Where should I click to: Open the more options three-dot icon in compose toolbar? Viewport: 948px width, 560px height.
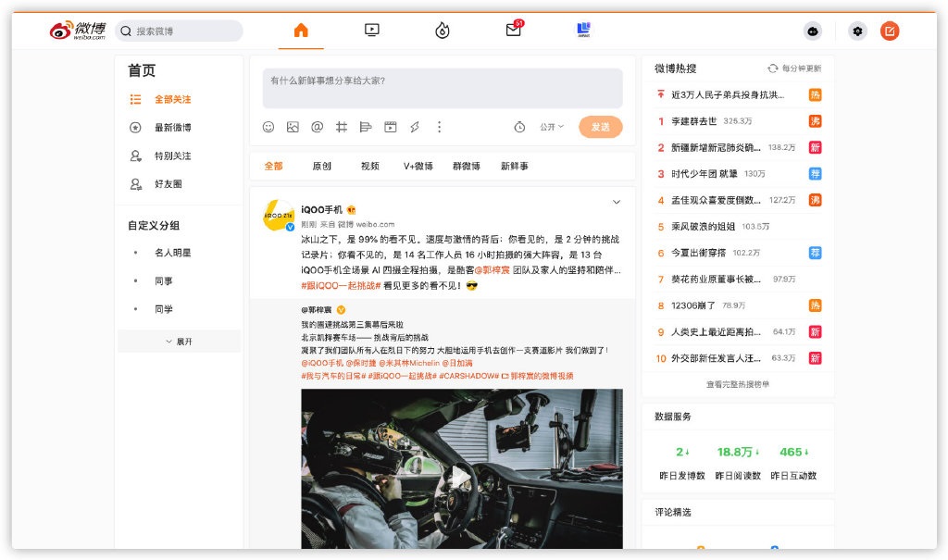point(440,127)
